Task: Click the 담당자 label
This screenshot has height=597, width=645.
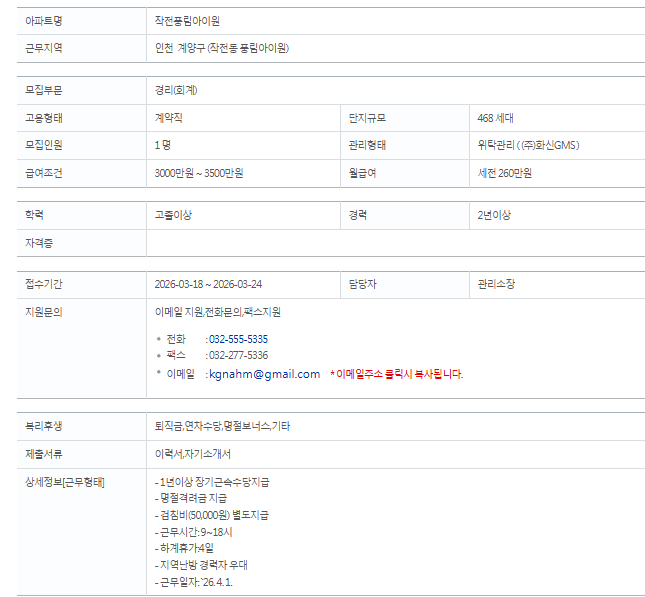Action: coord(362,284)
